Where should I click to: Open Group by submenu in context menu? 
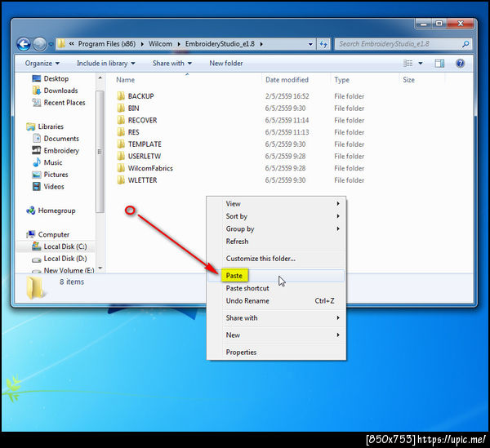tap(276, 228)
